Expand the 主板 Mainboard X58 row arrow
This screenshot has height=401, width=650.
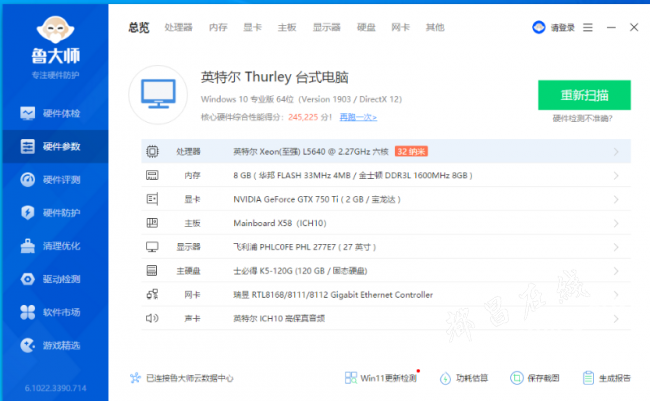pyautogui.click(x=616, y=223)
